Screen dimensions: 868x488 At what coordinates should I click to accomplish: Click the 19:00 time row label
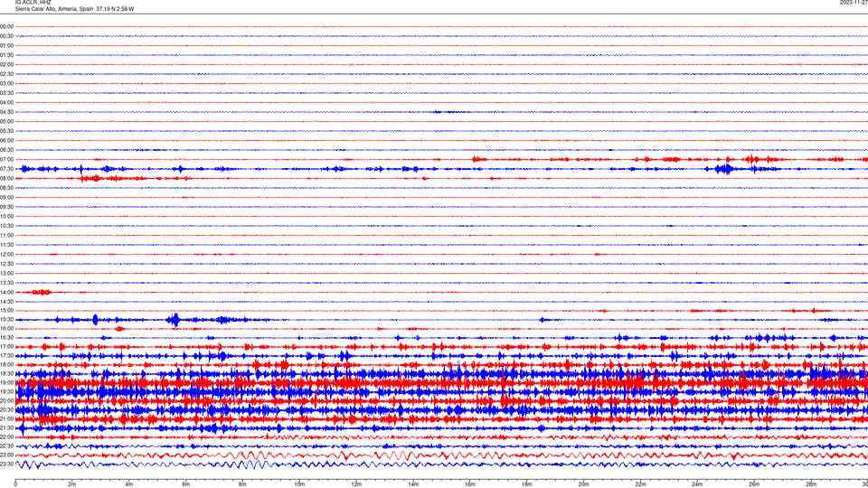[6, 382]
